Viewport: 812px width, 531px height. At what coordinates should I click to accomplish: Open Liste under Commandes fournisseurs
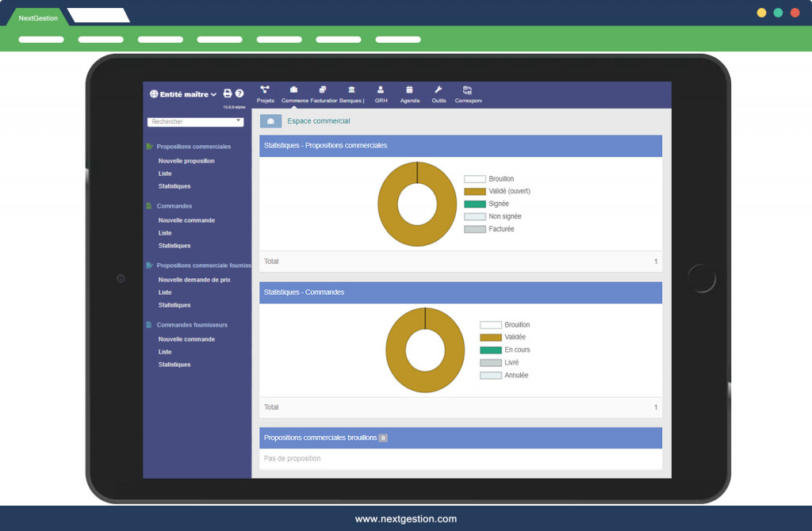(x=165, y=352)
